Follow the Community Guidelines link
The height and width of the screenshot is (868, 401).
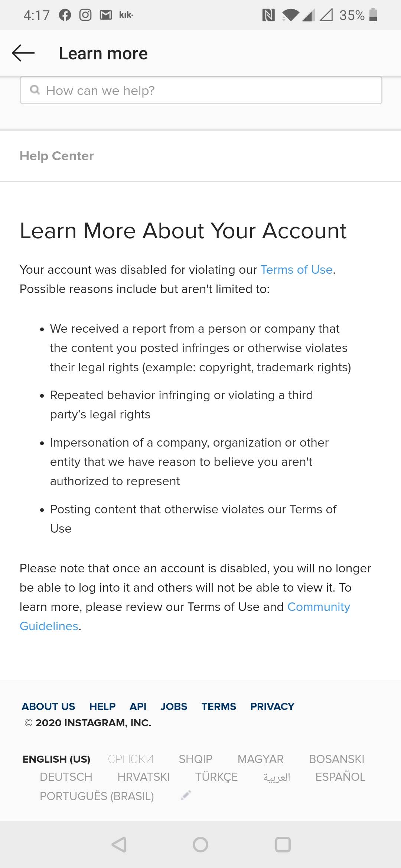tap(185, 617)
